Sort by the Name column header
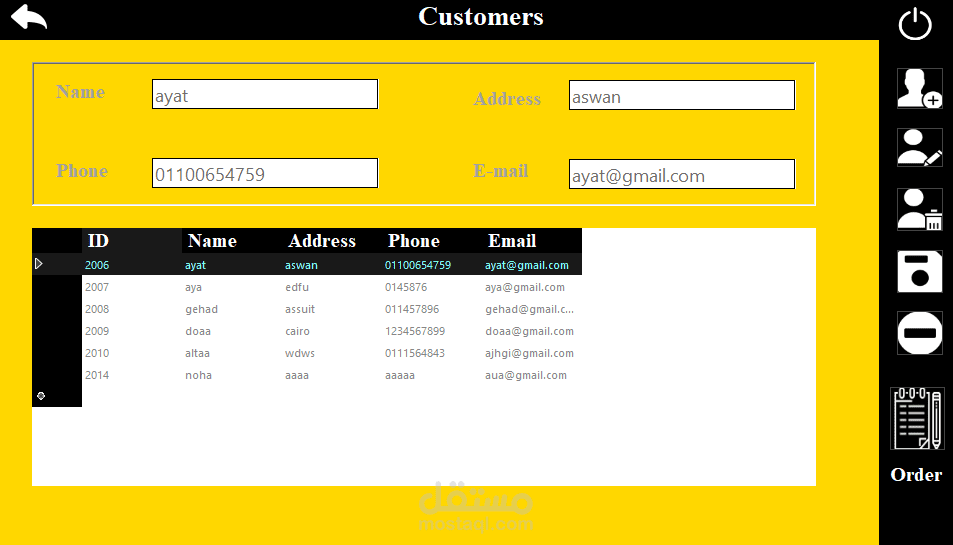The image size is (953, 545). click(x=232, y=241)
